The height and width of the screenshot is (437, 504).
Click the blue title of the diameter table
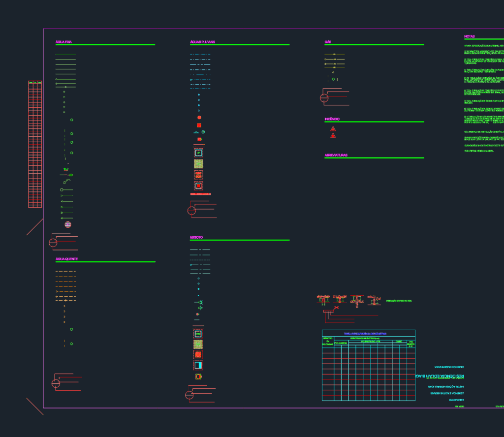(365, 334)
